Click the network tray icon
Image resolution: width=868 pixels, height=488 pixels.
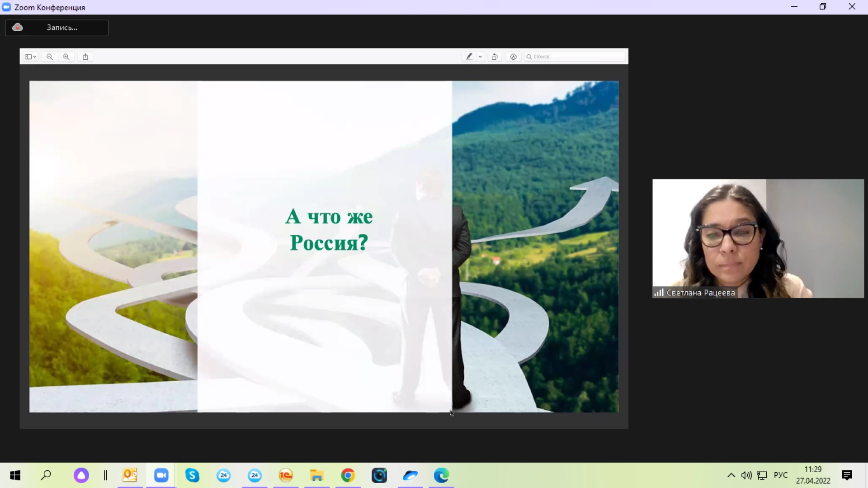pos(762,475)
